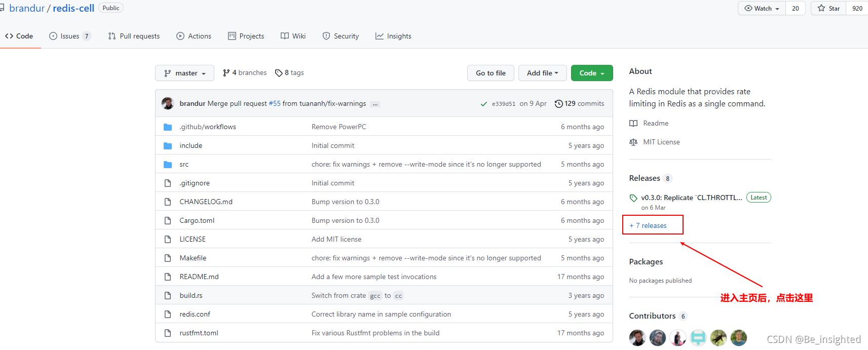Open the master branch dropdown
Image resolution: width=868 pixels, height=350 pixels.
tap(184, 73)
